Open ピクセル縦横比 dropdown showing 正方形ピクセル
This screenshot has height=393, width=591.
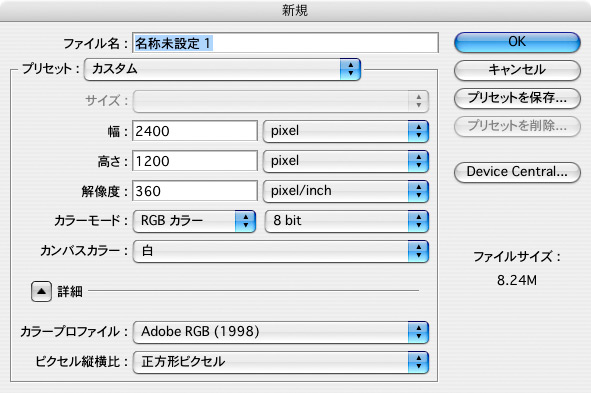(281, 362)
